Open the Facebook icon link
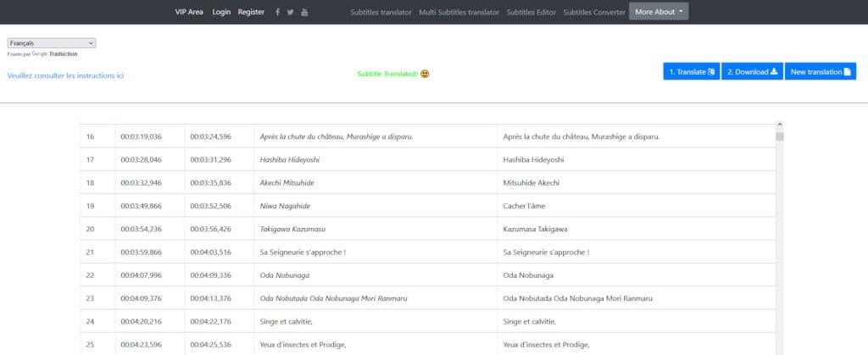This screenshot has height=355, width=868. click(x=277, y=12)
